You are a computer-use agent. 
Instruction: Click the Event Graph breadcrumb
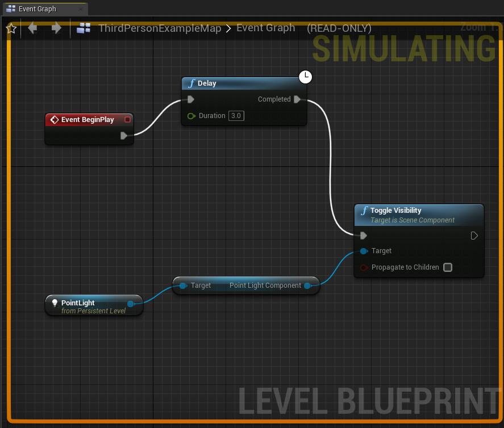[x=266, y=28]
